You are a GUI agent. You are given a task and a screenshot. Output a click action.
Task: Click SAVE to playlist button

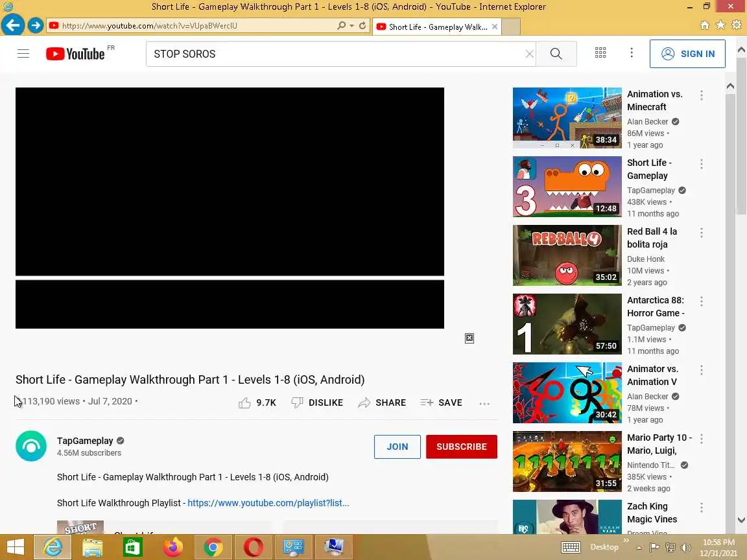[x=441, y=403]
